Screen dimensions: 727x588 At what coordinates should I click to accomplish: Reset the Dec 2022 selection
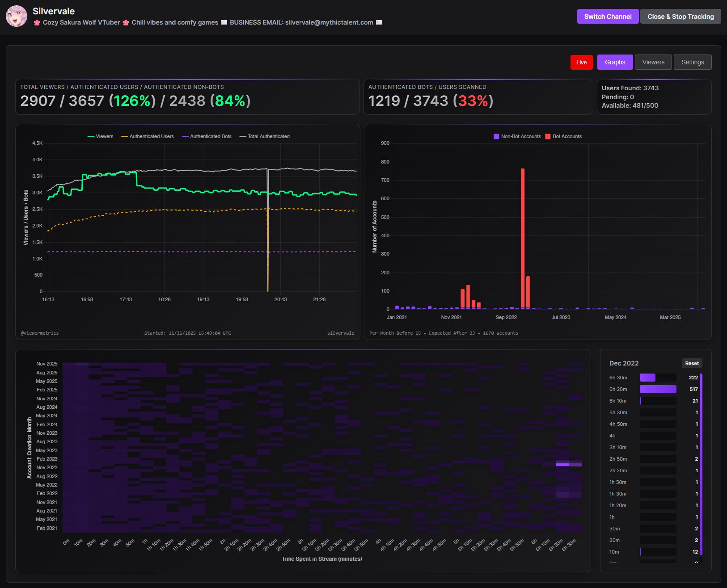pos(692,363)
